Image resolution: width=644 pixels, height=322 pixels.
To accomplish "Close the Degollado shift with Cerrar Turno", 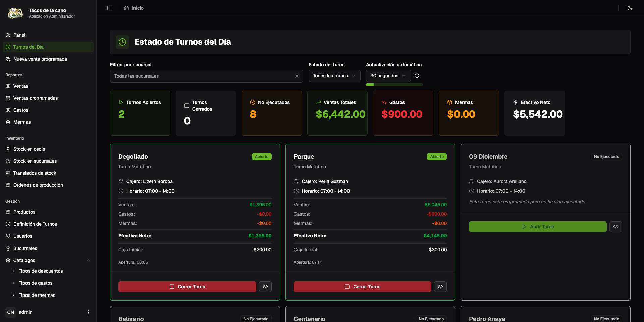I will 187,287.
